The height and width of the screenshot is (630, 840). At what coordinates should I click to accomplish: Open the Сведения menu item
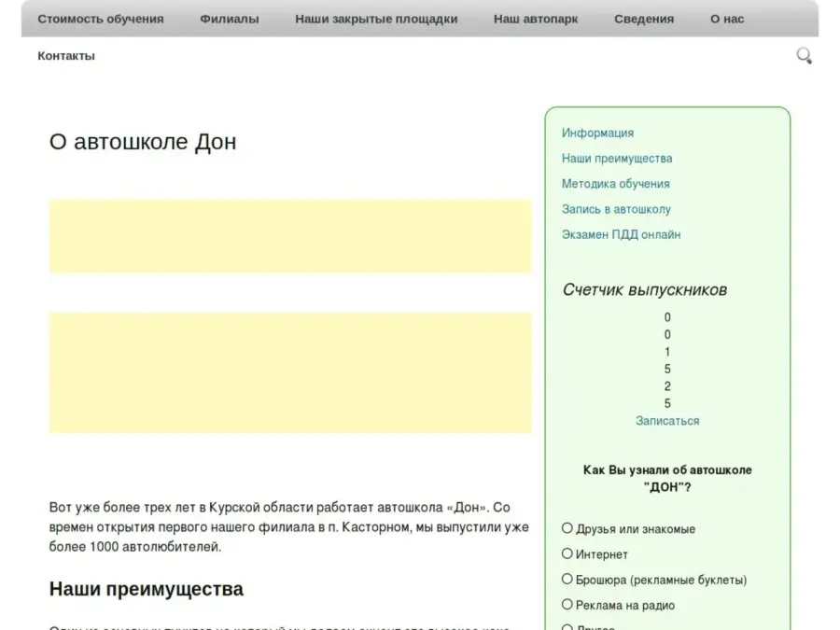(644, 20)
